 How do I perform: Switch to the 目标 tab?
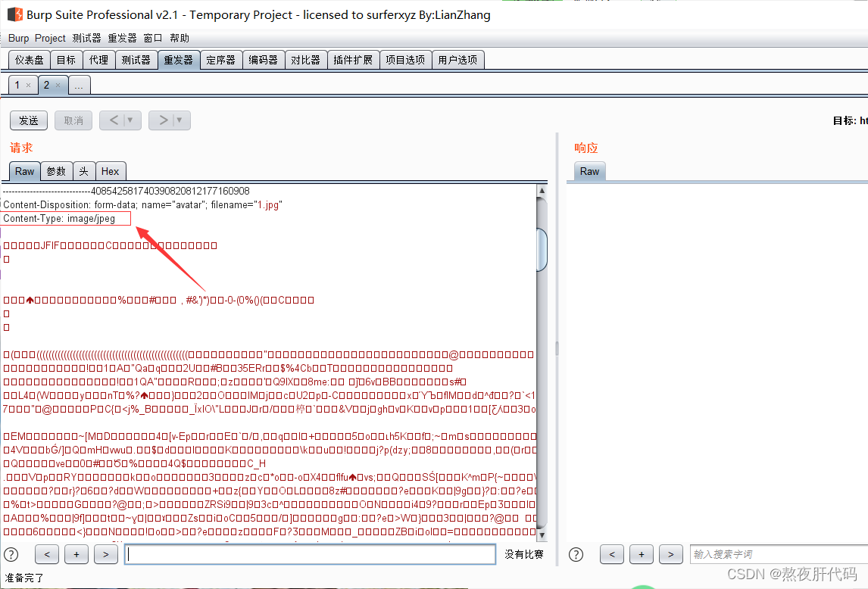click(x=66, y=60)
